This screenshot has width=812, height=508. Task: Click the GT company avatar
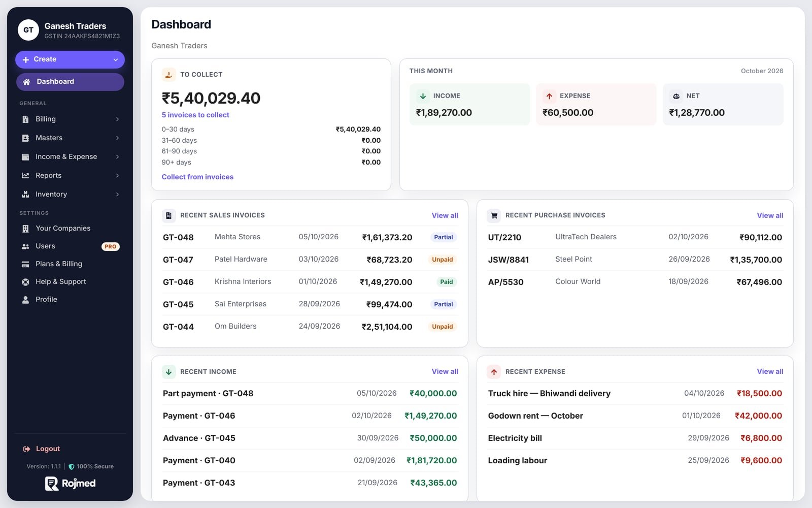pos(28,30)
